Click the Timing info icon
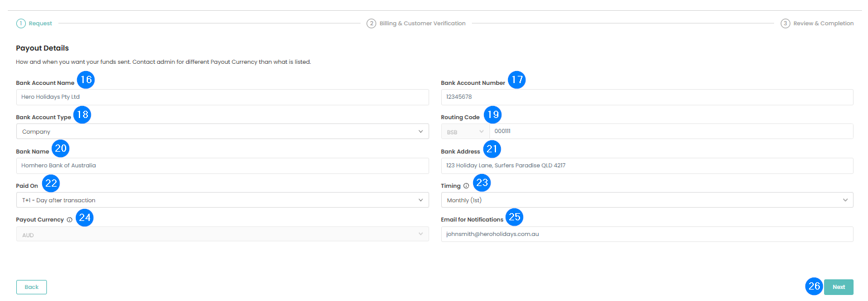 coord(466,186)
